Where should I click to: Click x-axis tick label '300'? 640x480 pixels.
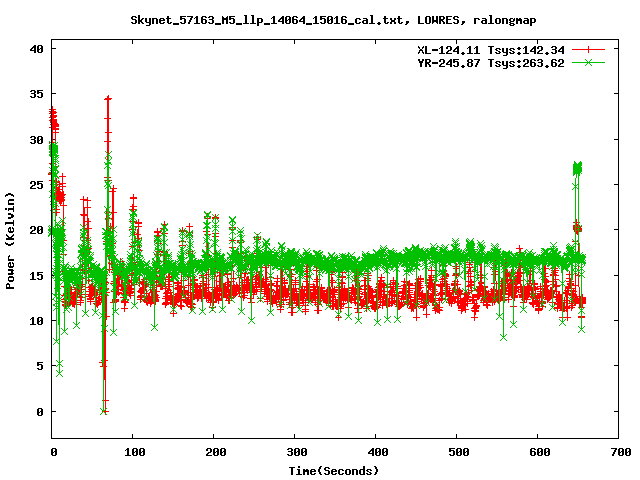[x=297, y=452]
